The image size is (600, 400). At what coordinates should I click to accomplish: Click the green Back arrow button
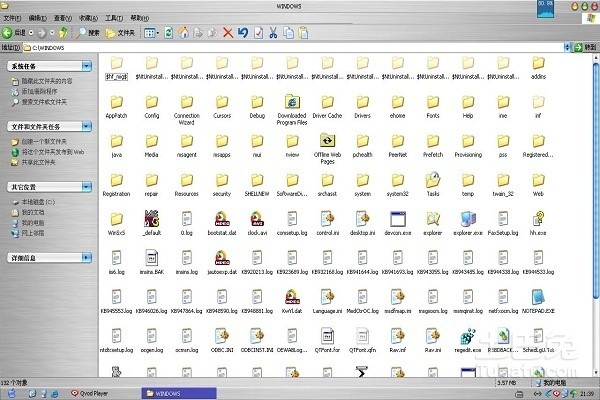pyautogui.click(x=7, y=33)
